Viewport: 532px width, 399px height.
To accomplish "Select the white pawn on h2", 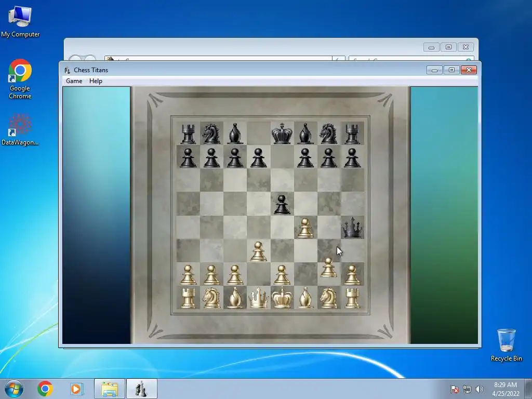I will coord(352,274).
